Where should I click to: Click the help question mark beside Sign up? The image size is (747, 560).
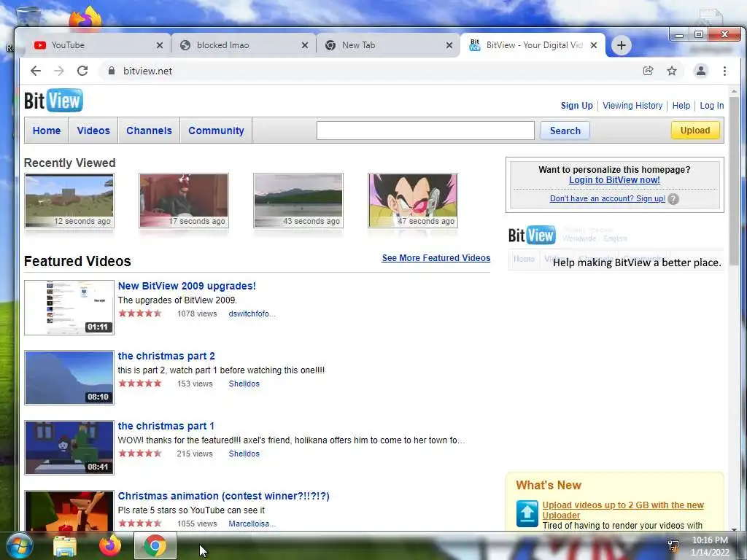[x=673, y=199]
